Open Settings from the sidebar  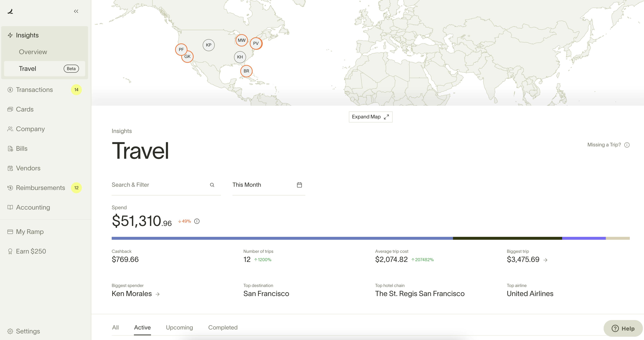click(x=28, y=331)
